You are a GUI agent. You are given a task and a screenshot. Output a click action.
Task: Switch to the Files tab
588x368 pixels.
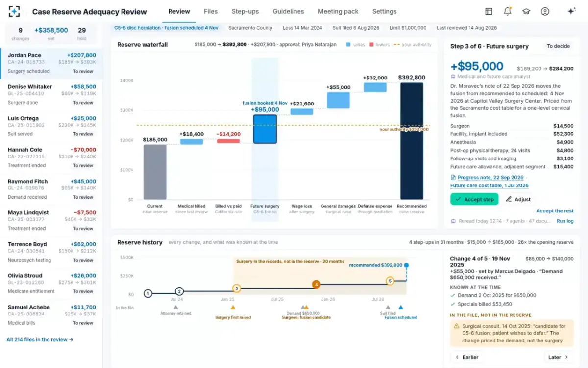(211, 11)
